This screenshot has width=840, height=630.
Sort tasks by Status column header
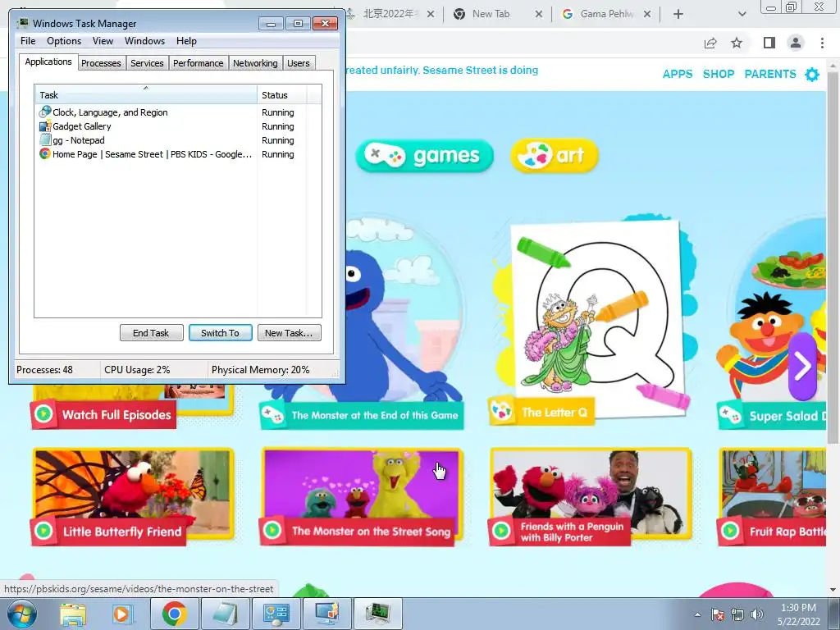coord(282,95)
